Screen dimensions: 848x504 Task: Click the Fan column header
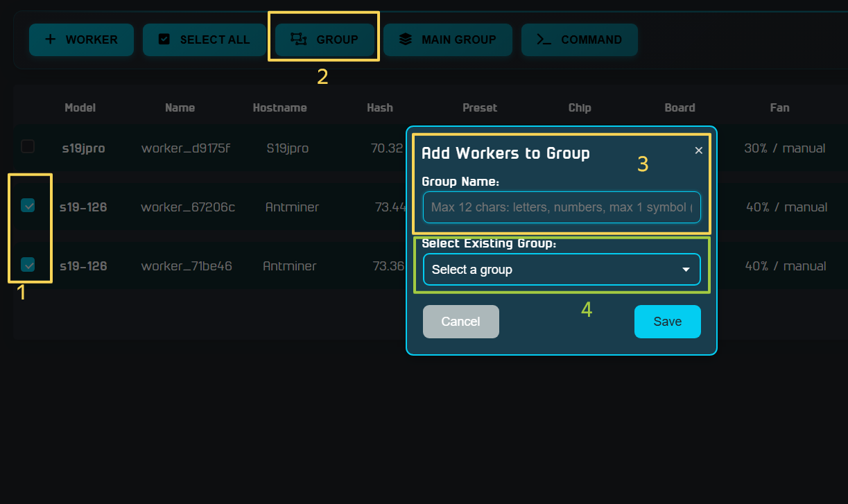pos(779,107)
